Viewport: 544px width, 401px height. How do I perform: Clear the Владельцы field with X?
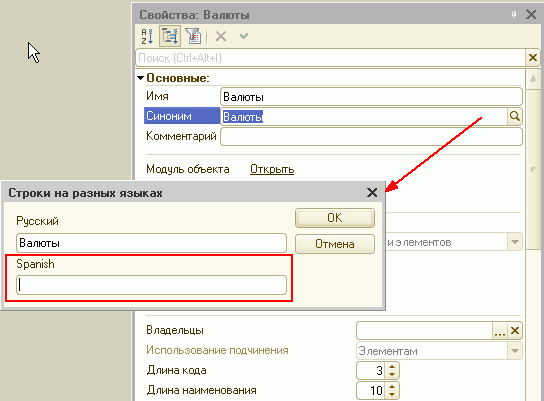point(515,331)
